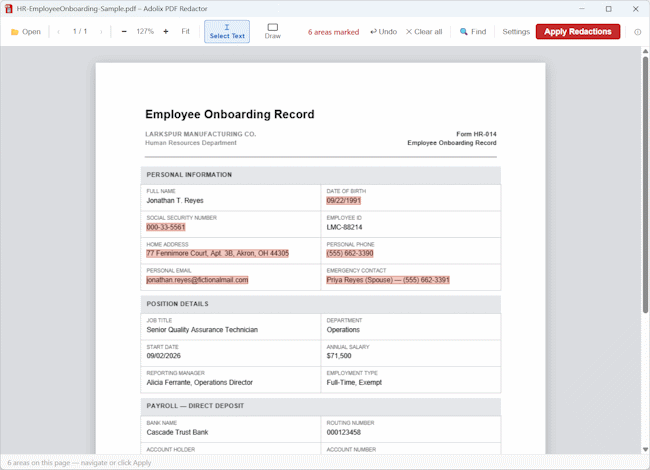Click the Cascade Trust Bank value
The image size is (650, 470).
click(177, 432)
